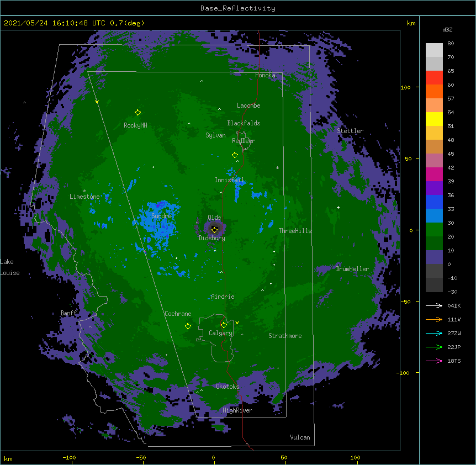Click the Cochrane city label
The height and width of the screenshot is (465, 476).
[x=178, y=314]
